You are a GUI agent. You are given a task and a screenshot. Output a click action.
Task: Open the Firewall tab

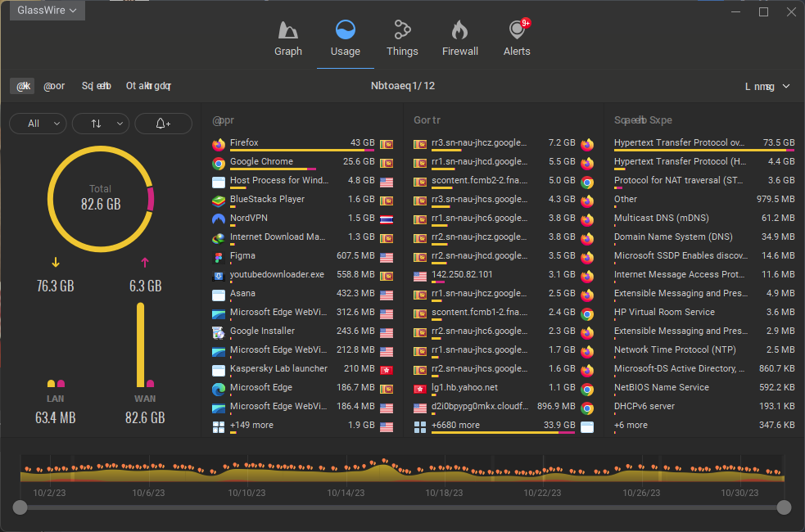click(460, 39)
